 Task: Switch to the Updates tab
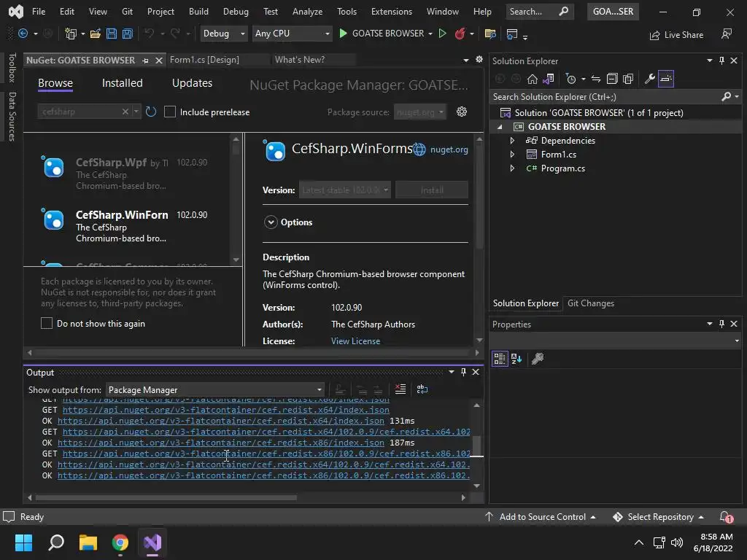click(192, 83)
